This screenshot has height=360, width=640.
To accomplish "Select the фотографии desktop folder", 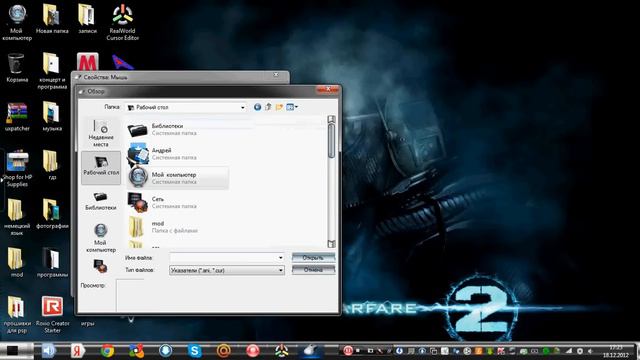I will tap(52, 214).
